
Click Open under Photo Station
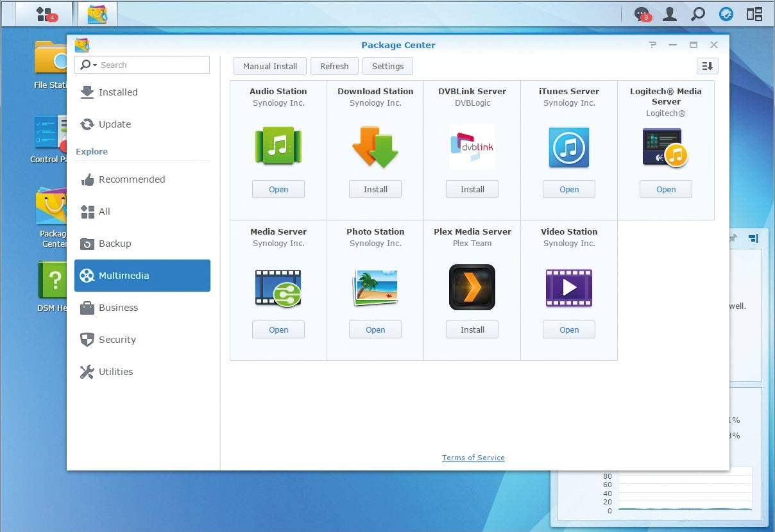pos(375,329)
